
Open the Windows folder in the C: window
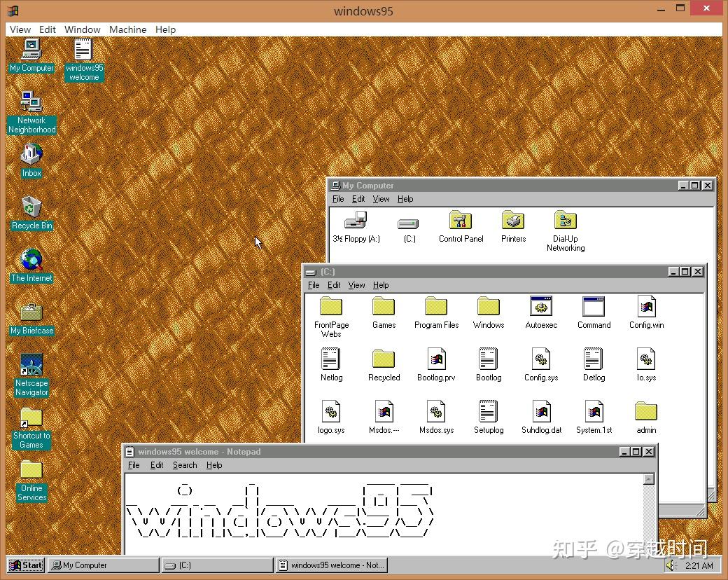pyautogui.click(x=488, y=306)
